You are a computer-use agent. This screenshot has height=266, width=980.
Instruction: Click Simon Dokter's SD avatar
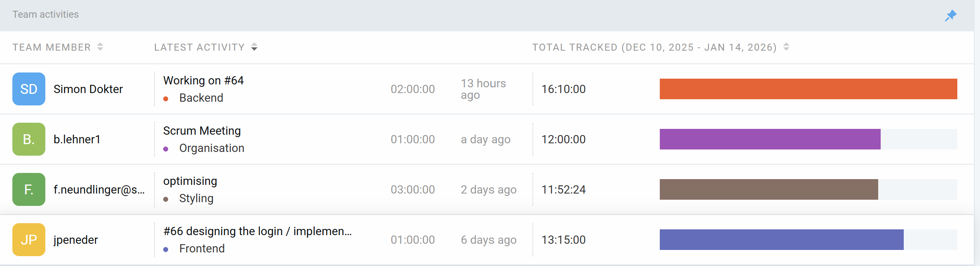[x=29, y=89]
